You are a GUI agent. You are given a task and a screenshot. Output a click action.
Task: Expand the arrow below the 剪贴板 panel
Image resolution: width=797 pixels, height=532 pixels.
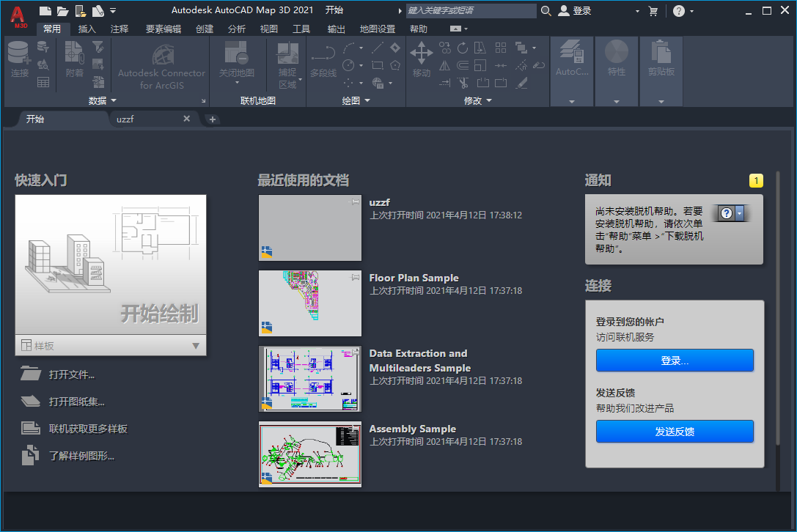tap(661, 102)
